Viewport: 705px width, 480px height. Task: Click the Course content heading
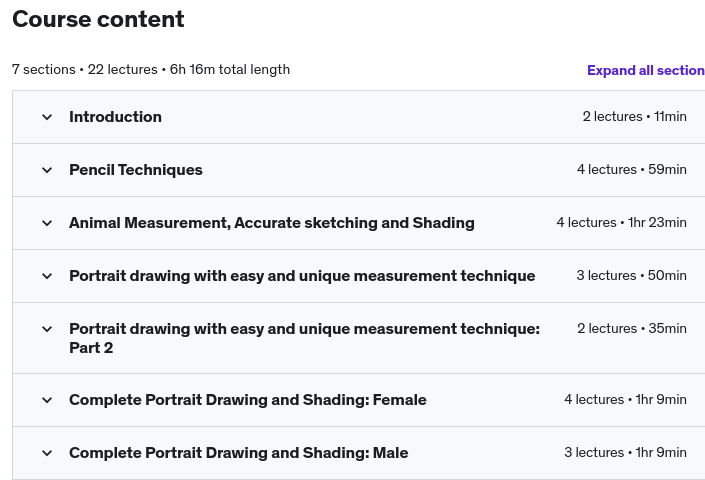(x=98, y=19)
